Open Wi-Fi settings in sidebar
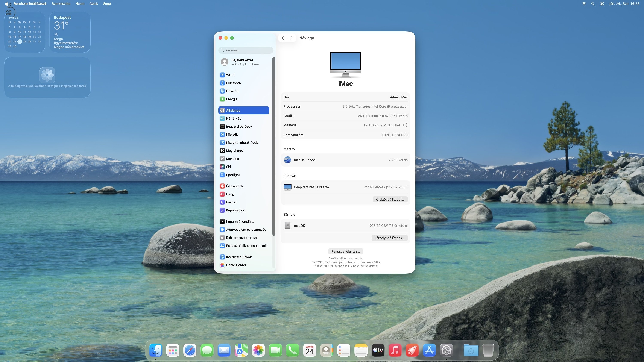Screen dimensions: 644x362 click(x=243, y=75)
